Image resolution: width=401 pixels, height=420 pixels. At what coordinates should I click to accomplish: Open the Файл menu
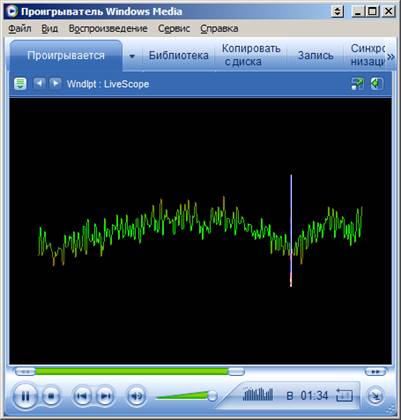[x=20, y=28]
